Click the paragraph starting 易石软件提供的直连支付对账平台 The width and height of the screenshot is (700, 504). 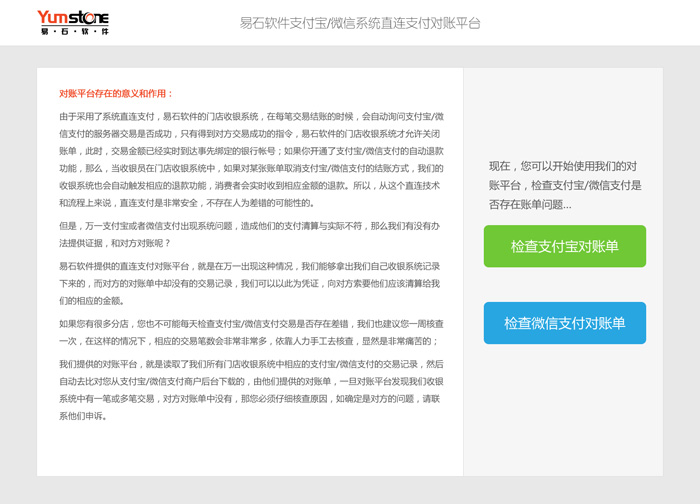pos(252,283)
